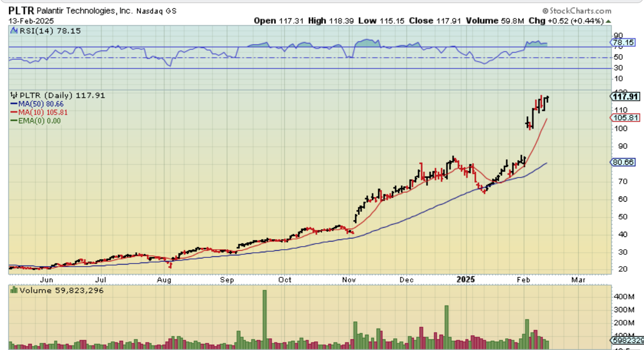Click the Feb month label on time axis

[523, 280]
